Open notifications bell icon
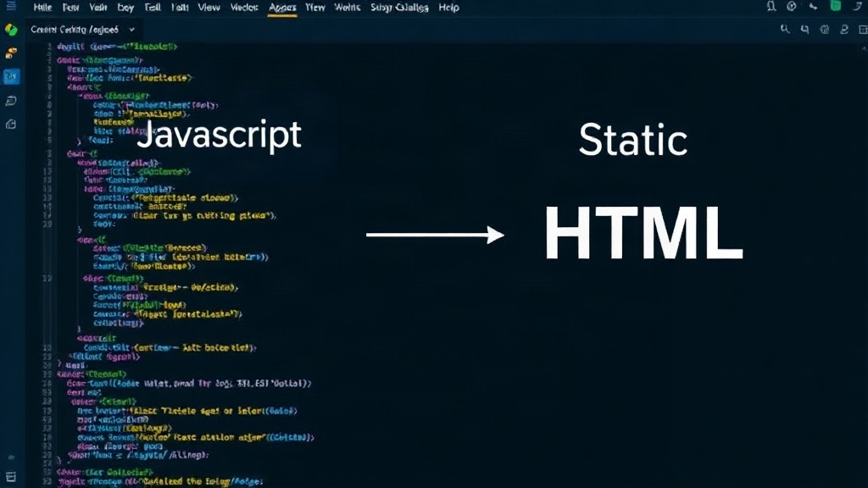Screen dimensions: 868x488 click(771, 6)
